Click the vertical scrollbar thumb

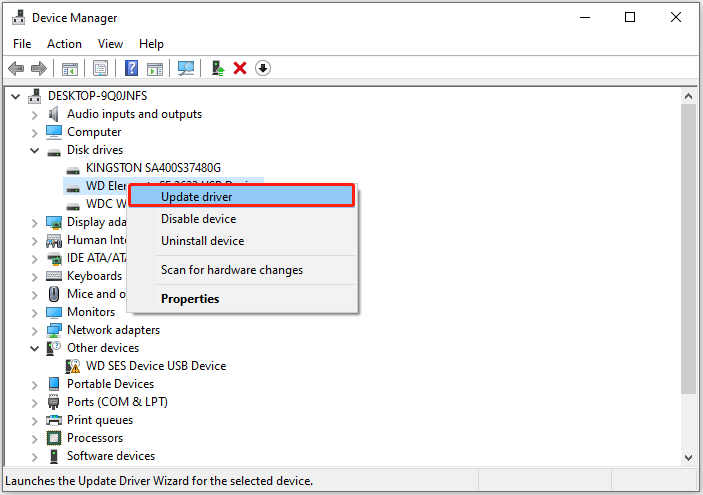pyautogui.click(x=688, y=249)
